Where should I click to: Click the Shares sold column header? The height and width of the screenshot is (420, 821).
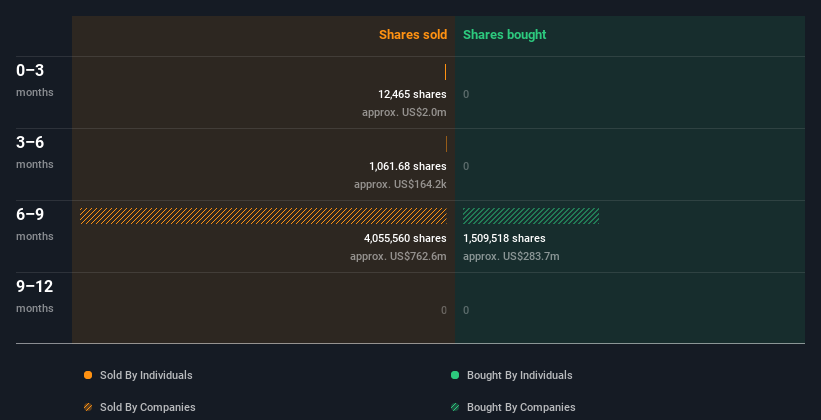tap(413, 35)
